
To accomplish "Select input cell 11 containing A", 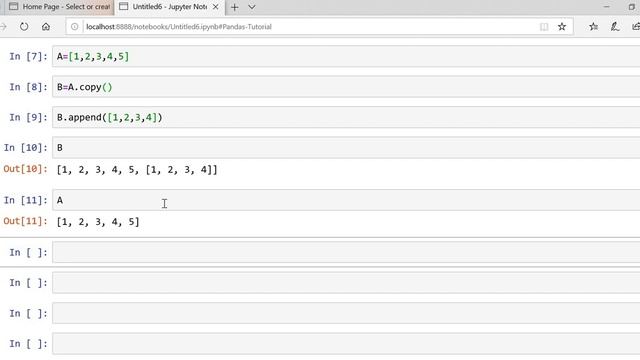I will click(346, 200).
